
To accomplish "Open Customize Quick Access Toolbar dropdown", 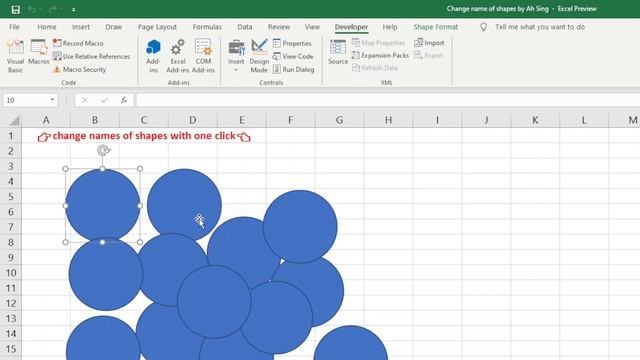I will pyautogui.click(x=73, y=9).
